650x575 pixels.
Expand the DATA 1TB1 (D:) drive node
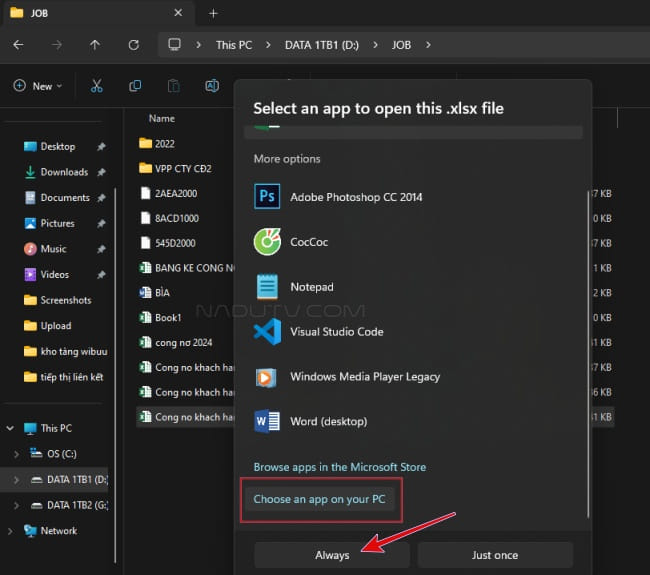tap(16, 480)
